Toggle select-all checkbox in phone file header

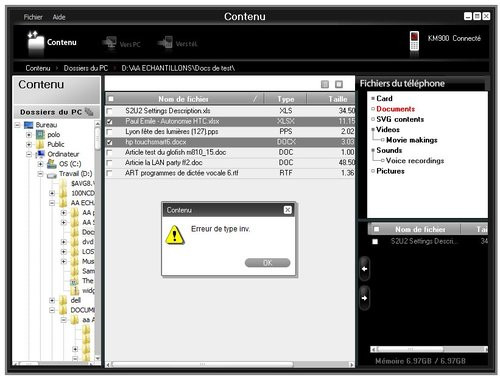(376, 229)
